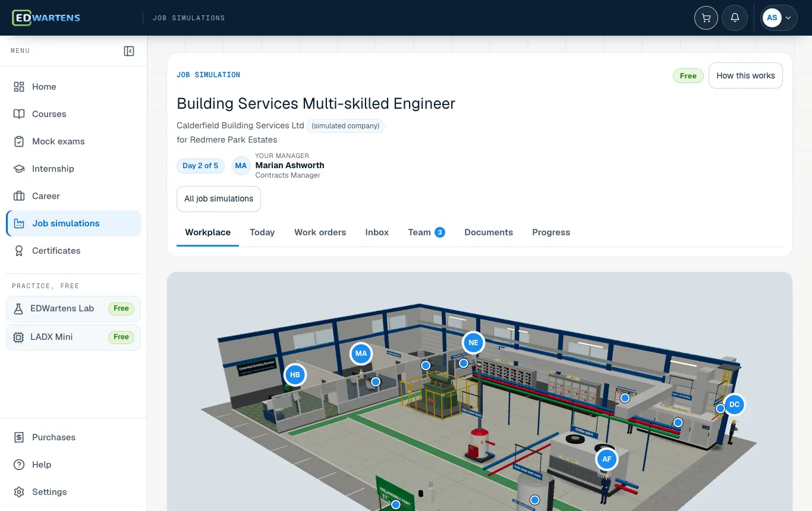Screen dimensions: 812x511
Task: Switch to the Work orders tab
Action: 320,232
